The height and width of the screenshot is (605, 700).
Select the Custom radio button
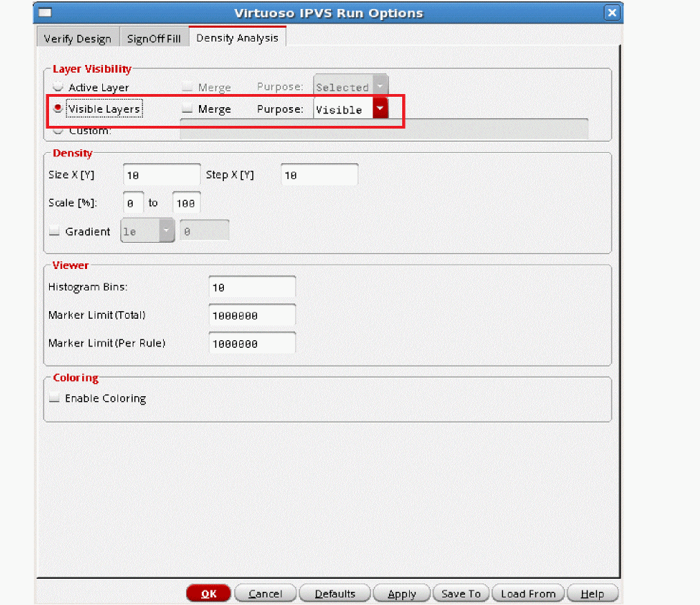(x=58, y=131)
